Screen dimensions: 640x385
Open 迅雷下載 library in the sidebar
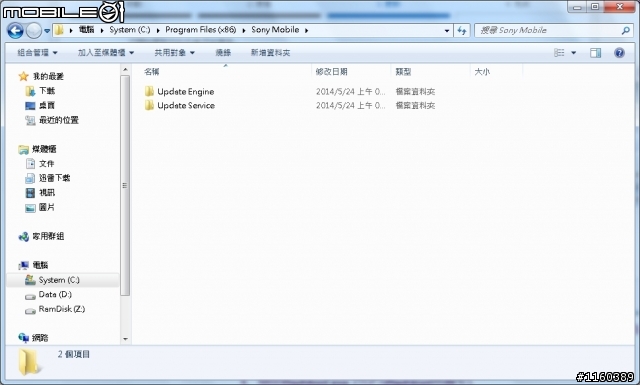[55, 178]
